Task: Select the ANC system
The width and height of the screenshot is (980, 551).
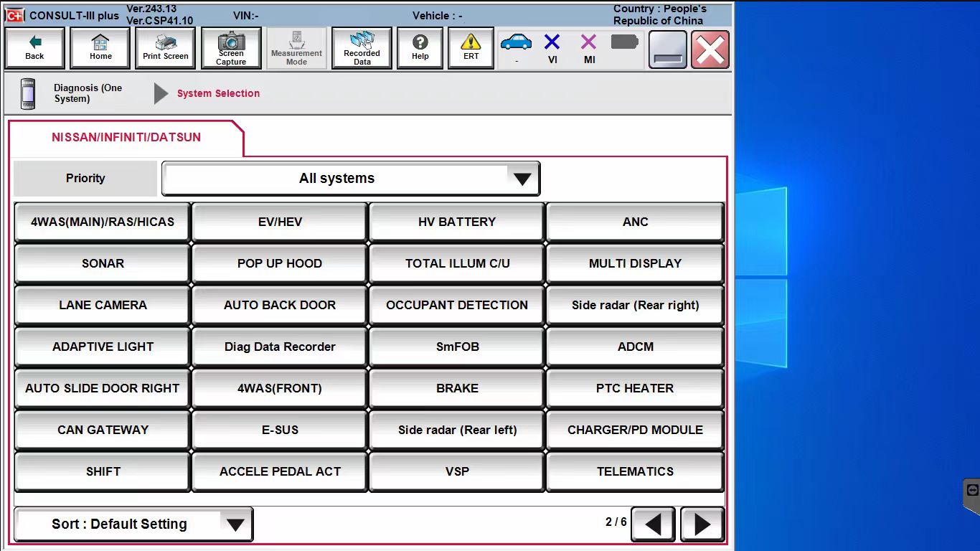Action: tap(635, 222)
